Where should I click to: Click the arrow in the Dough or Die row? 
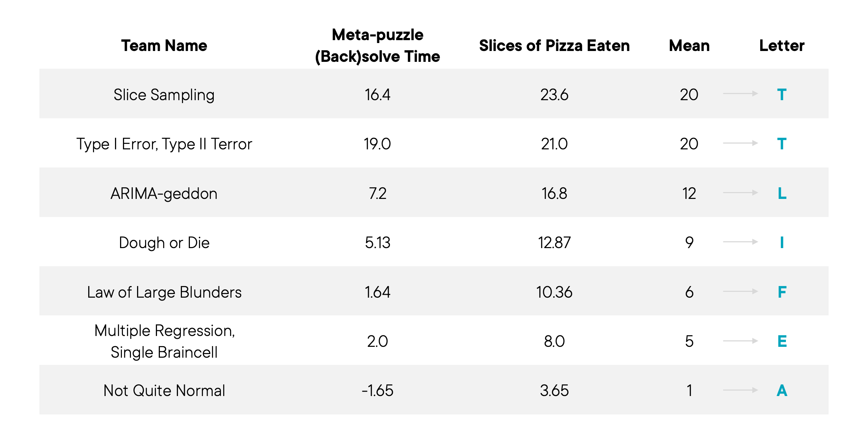[x=740, y=242]
